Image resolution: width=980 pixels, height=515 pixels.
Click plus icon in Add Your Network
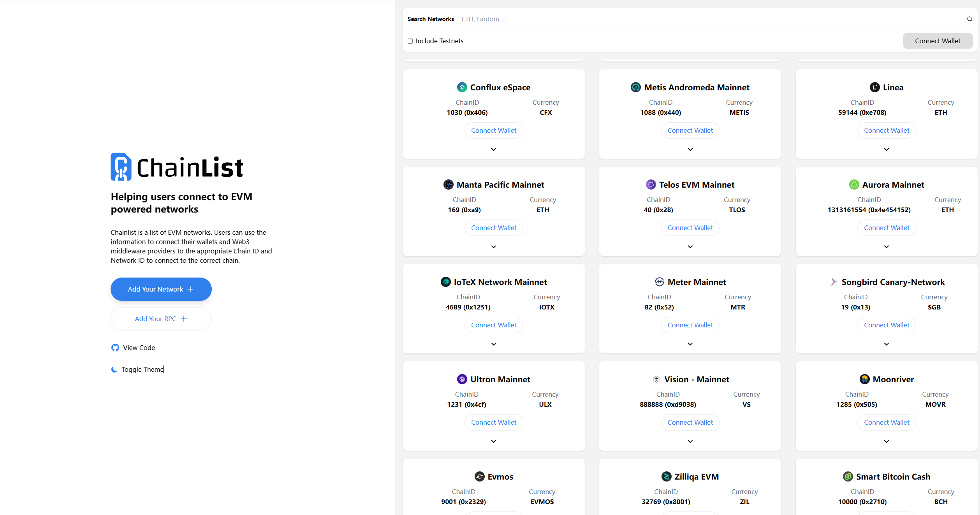tap(190, 289)
